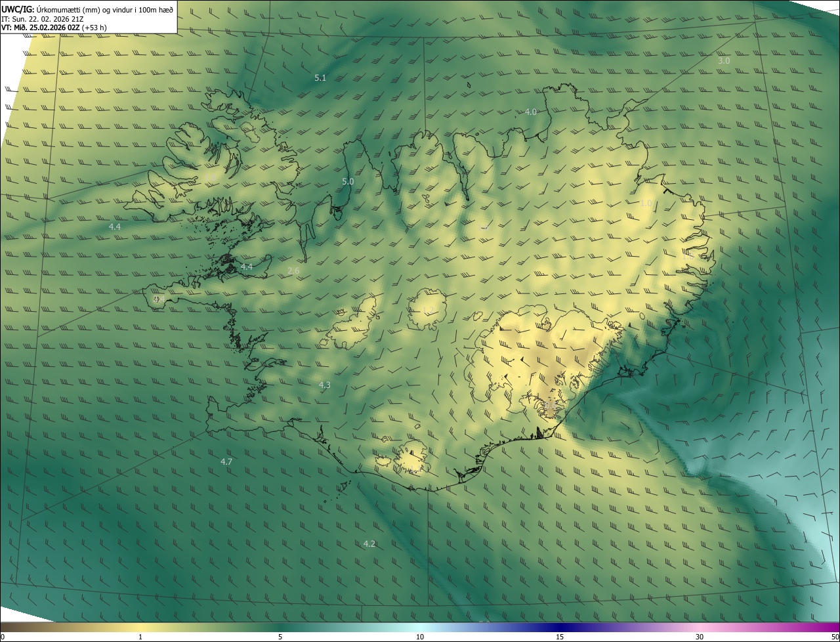Screen dimensions: 840x642
Task: Click the colorbar tick labeled 30
Action: click(x=700, y=637)
